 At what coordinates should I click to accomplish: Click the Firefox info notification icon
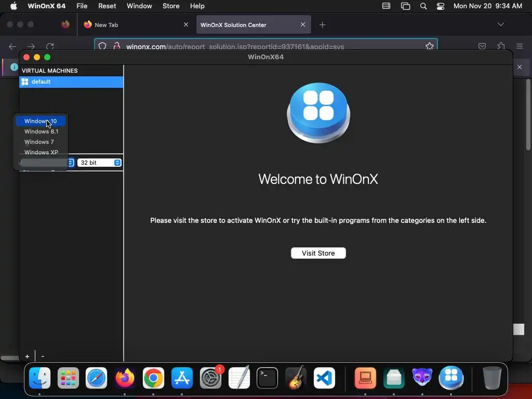(14, 67)
